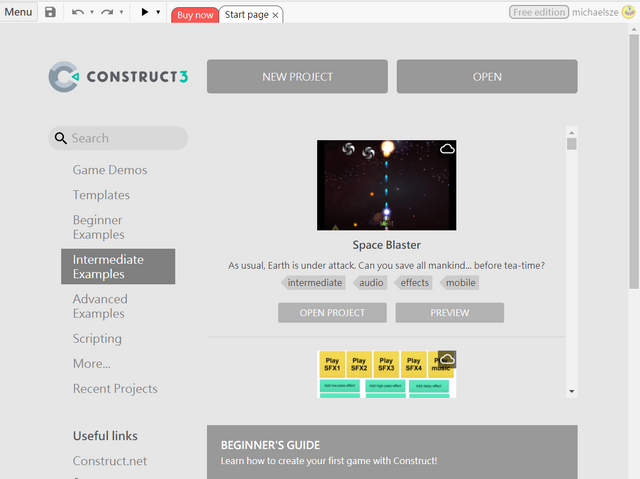Open the main Menu

click(x=18, y=12)
